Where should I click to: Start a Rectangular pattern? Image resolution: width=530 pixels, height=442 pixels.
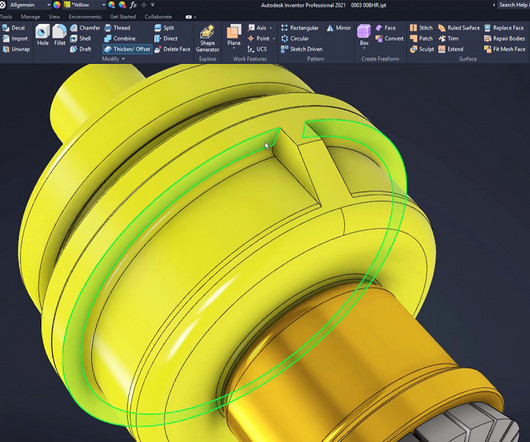[300, 28]
